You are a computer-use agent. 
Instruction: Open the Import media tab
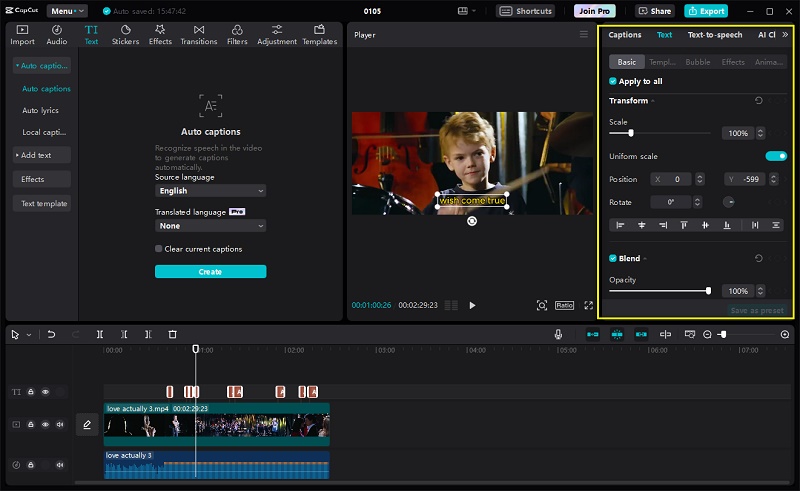pyautogui.click(x=22, y=35)
